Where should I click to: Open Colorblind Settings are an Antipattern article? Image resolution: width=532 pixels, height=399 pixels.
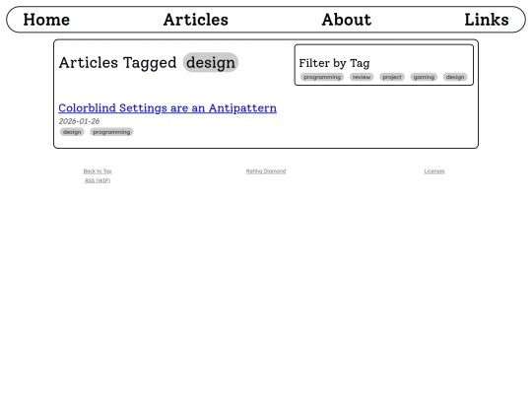tap(167, 108)
